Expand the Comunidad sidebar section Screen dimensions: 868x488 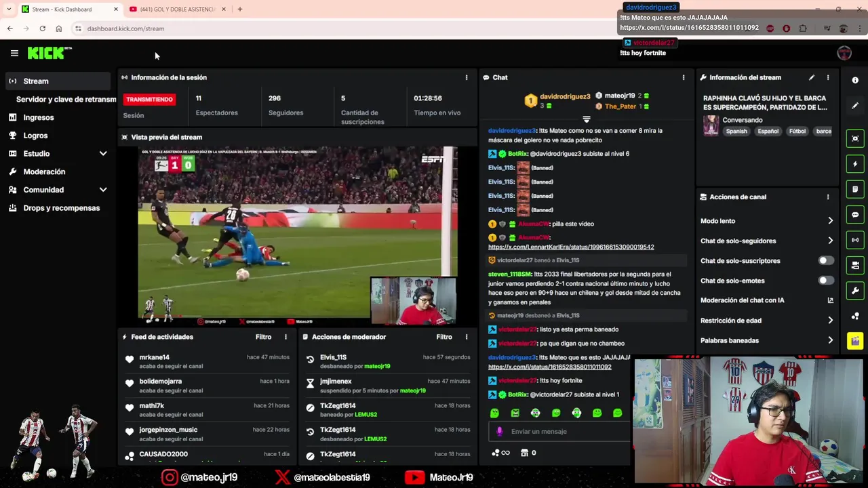(103, 190)
